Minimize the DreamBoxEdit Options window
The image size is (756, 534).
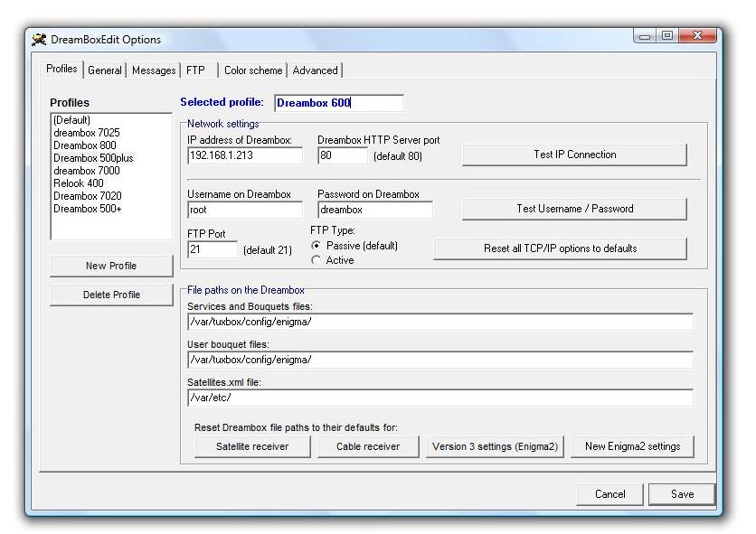(x=645, y=36)
